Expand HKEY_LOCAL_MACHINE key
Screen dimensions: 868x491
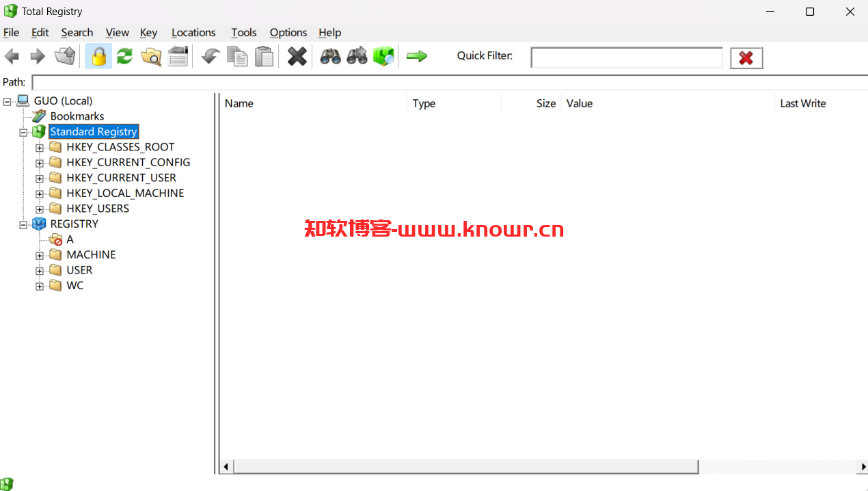tap(40, 194)
